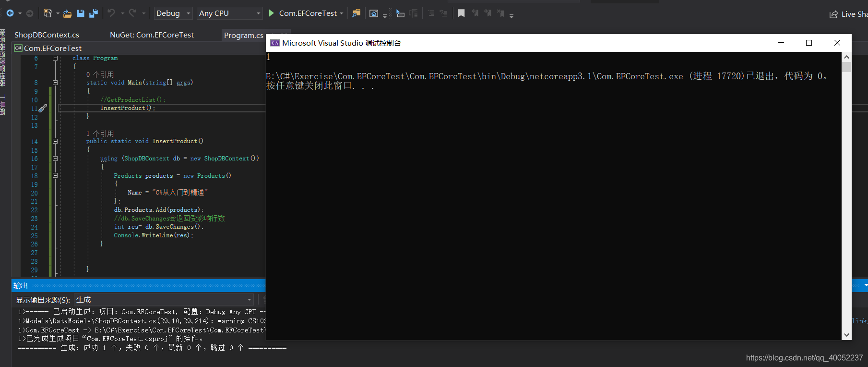Open the Debug configuration dropdown
Image resolution: width=868 pixels, height=367 pixels.
coord(173,13)
